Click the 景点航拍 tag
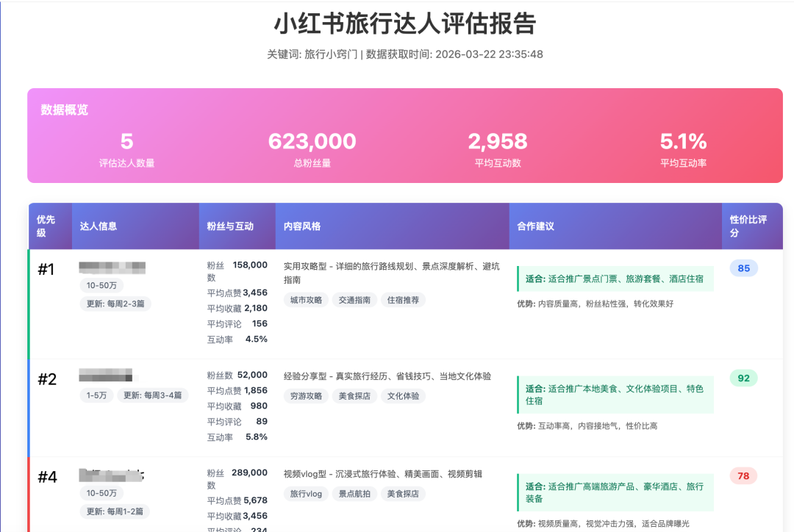 tap(355, 494)
